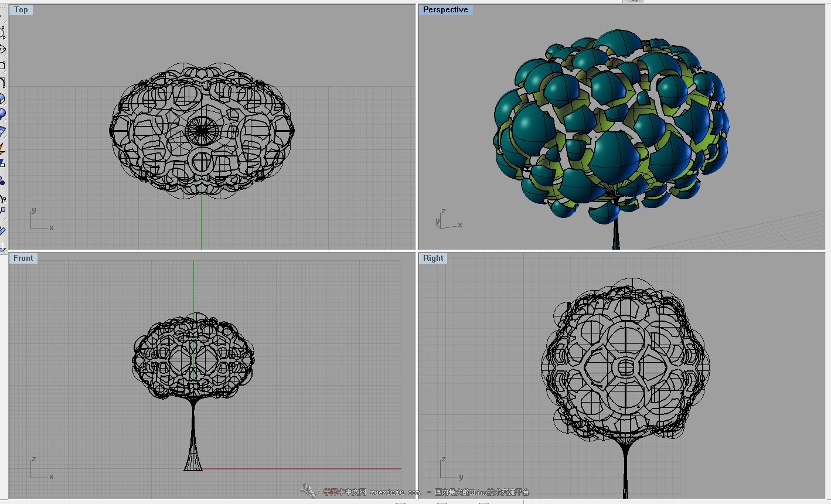831x504 pixels.
Task: Select the explode tool in left toolbar
Action: coord(2,148)
